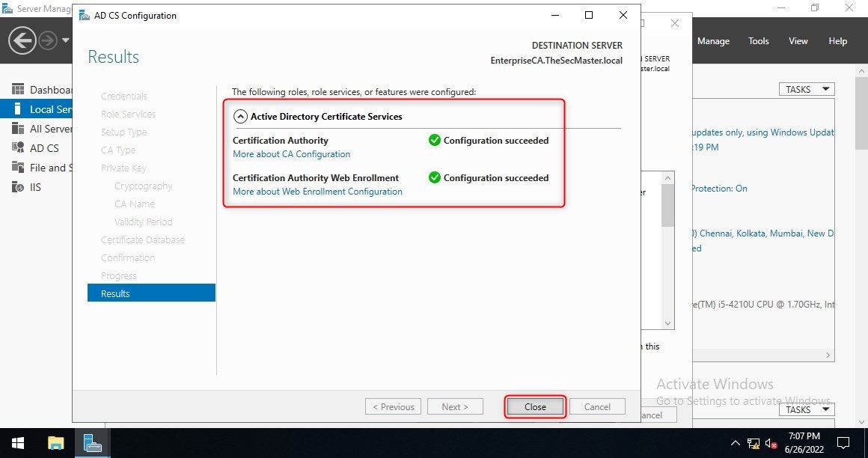
Task: Click the Server Manager back arrow
Action: pos(22,40)
